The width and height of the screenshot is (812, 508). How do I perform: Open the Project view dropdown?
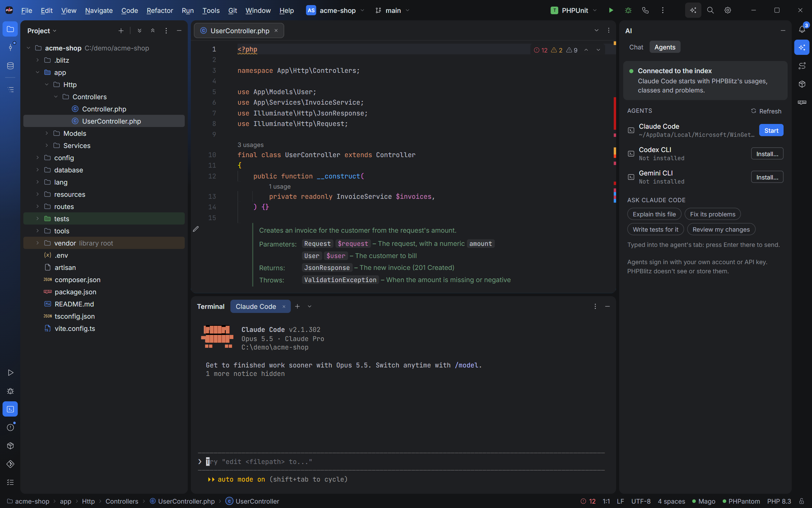click(42, 31)
